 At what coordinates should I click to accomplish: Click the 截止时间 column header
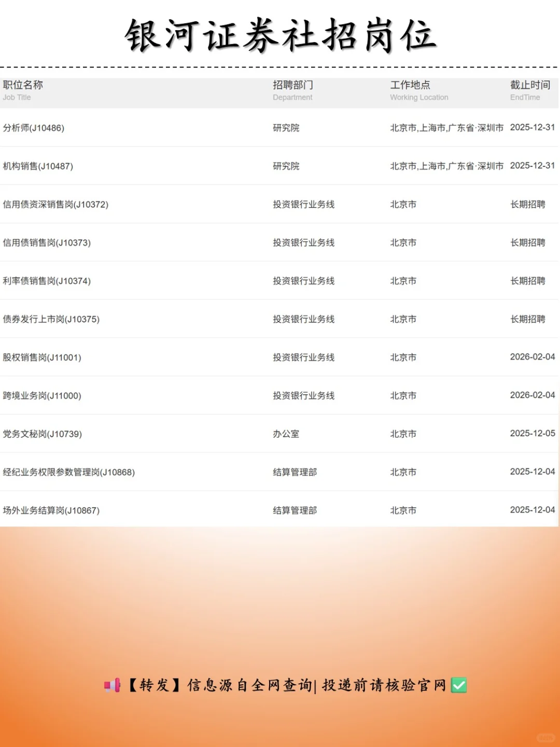tap(530, 86)
